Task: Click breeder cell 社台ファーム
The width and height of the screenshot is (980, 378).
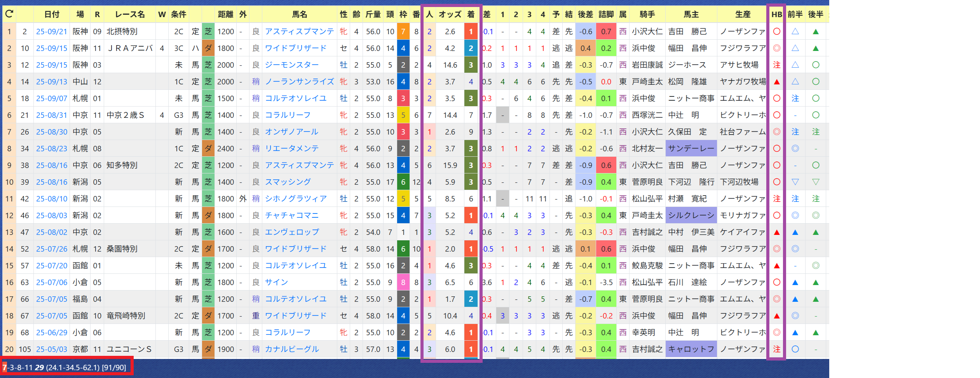Action: click(743, 132)
